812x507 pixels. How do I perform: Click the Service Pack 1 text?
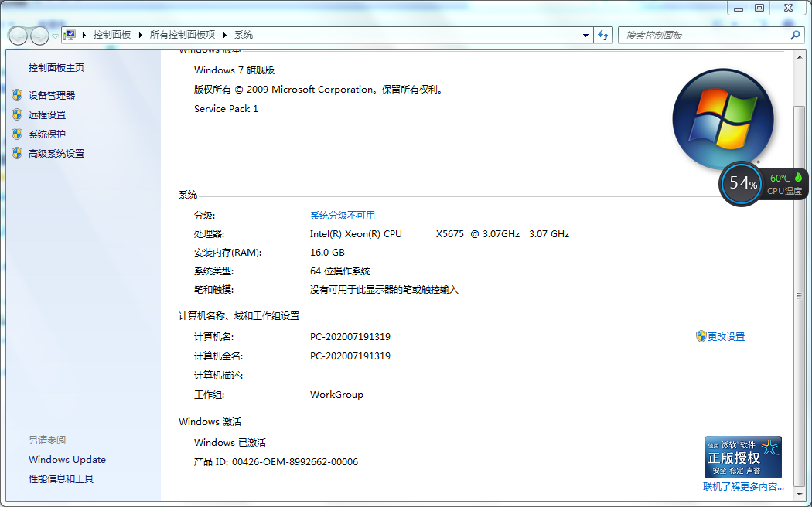pos(226,109)
